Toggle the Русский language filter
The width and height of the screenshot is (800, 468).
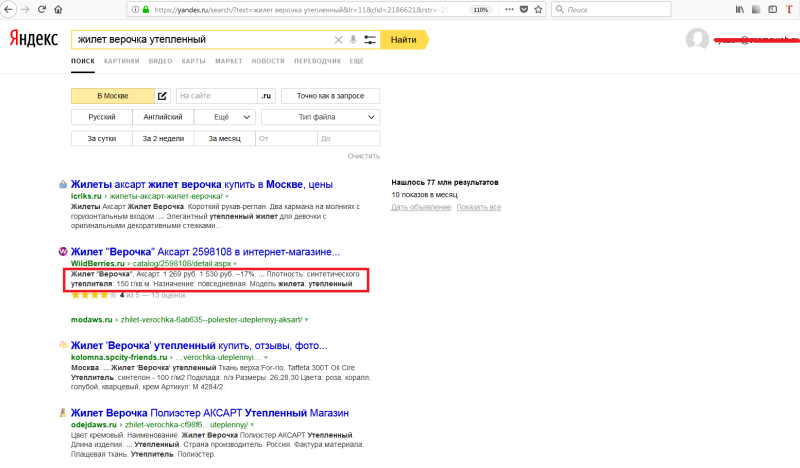(102, 117)
